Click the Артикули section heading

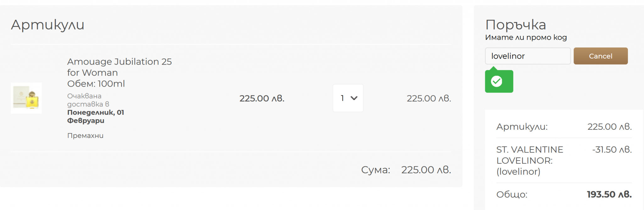point(48,25)
